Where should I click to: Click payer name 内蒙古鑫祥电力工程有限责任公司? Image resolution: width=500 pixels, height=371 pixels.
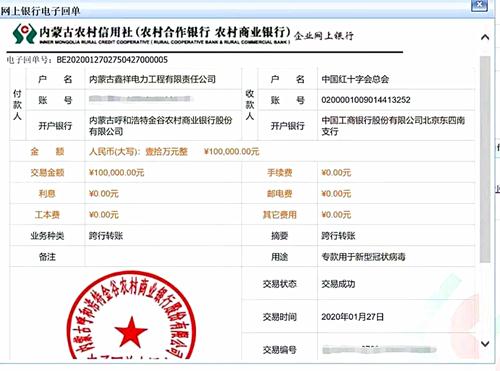coord(152,79)
